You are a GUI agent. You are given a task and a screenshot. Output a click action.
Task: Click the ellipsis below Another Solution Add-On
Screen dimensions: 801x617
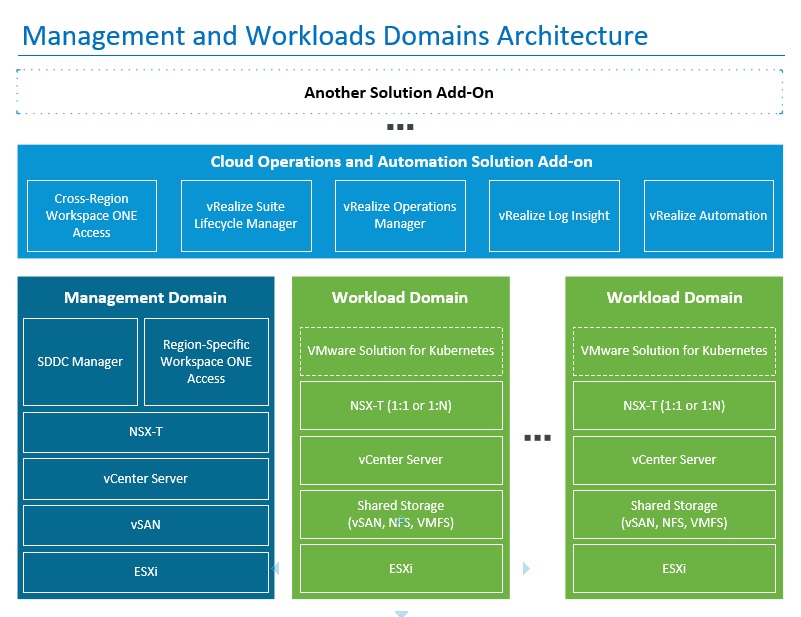(x=400, y=127)
